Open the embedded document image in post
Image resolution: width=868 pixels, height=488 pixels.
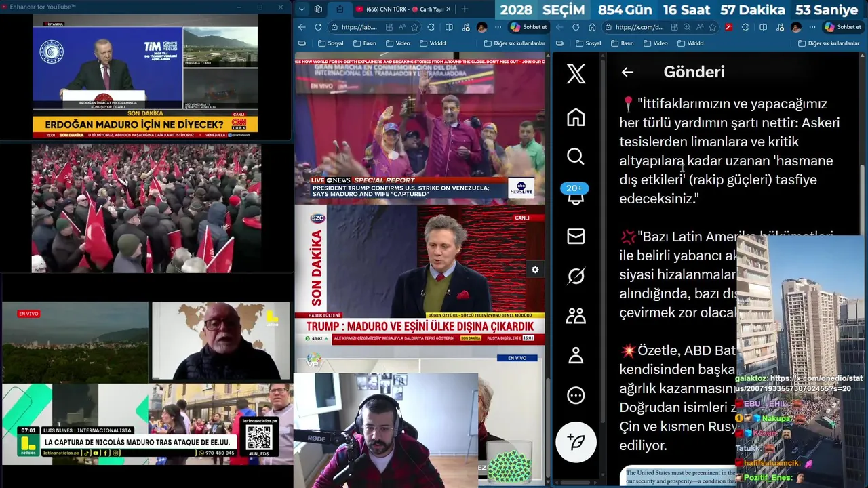(678, 476)
